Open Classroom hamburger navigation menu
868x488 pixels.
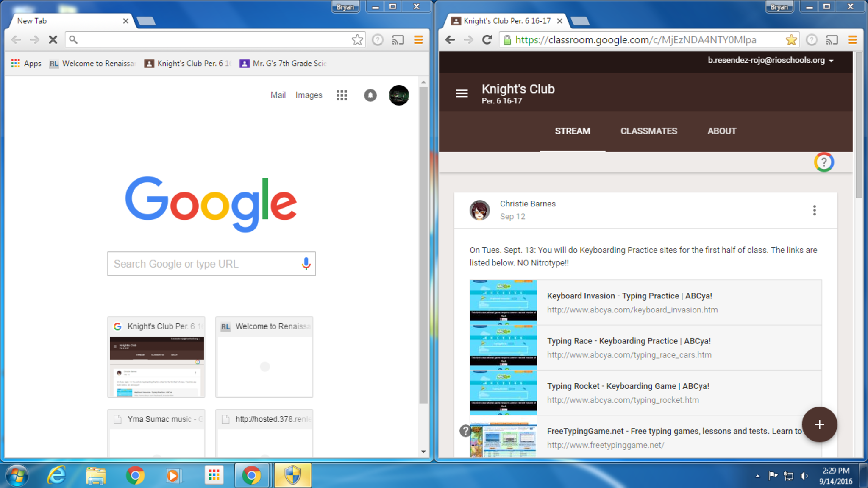pyautogui.click(x=462, y=93)
